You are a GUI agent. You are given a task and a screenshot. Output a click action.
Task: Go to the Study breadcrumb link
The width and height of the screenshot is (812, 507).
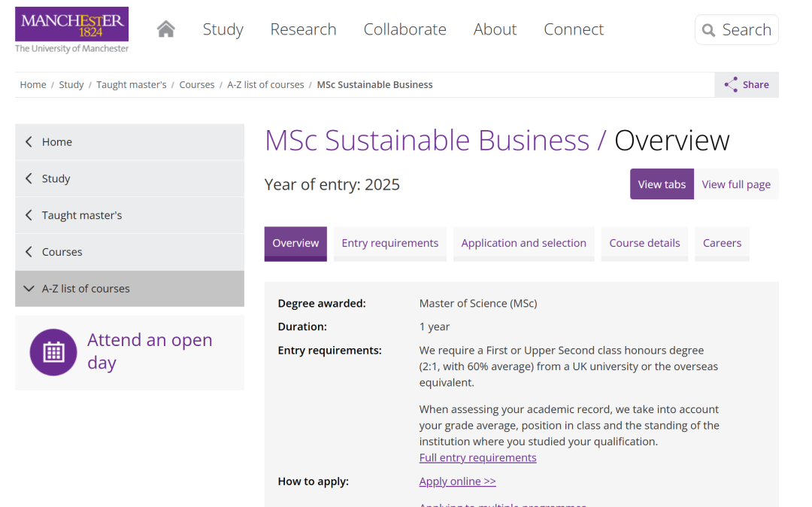[71, 84]
